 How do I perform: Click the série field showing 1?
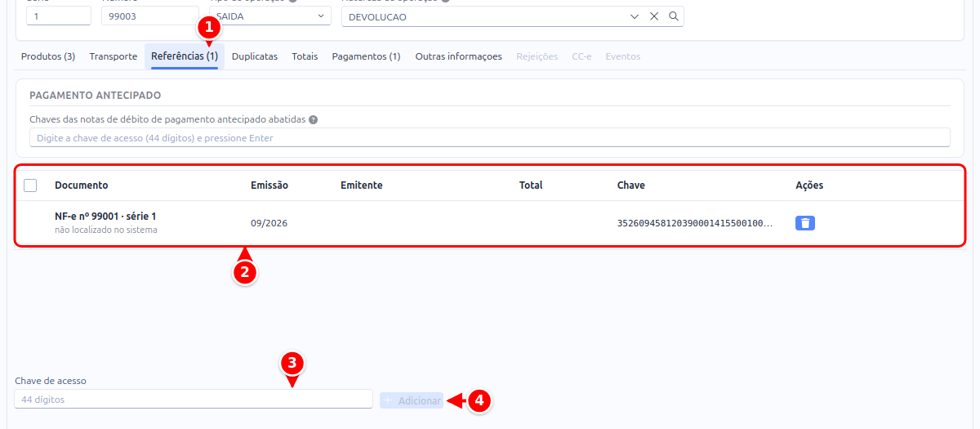[59, 16]
